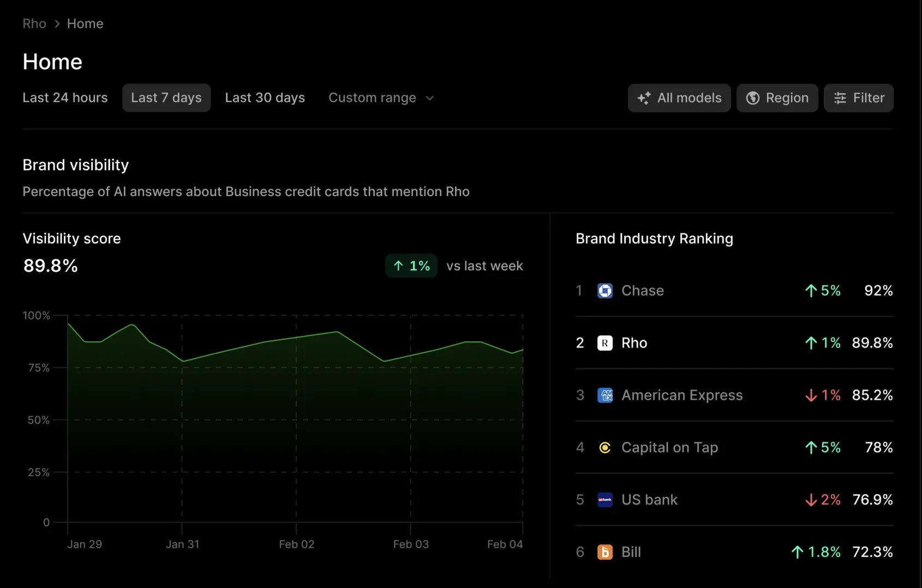This screenshot has height=588, width=922.
Task: Switch to Last 24 hours tab
Action: (65, 98)
